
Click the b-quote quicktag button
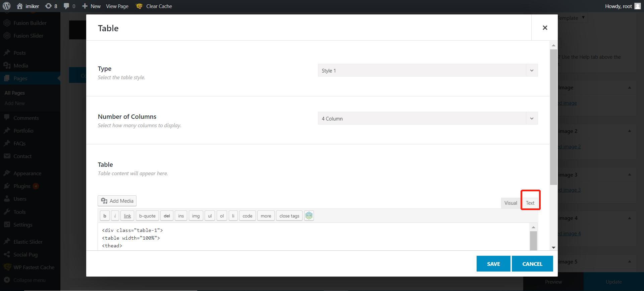[147, 216]
